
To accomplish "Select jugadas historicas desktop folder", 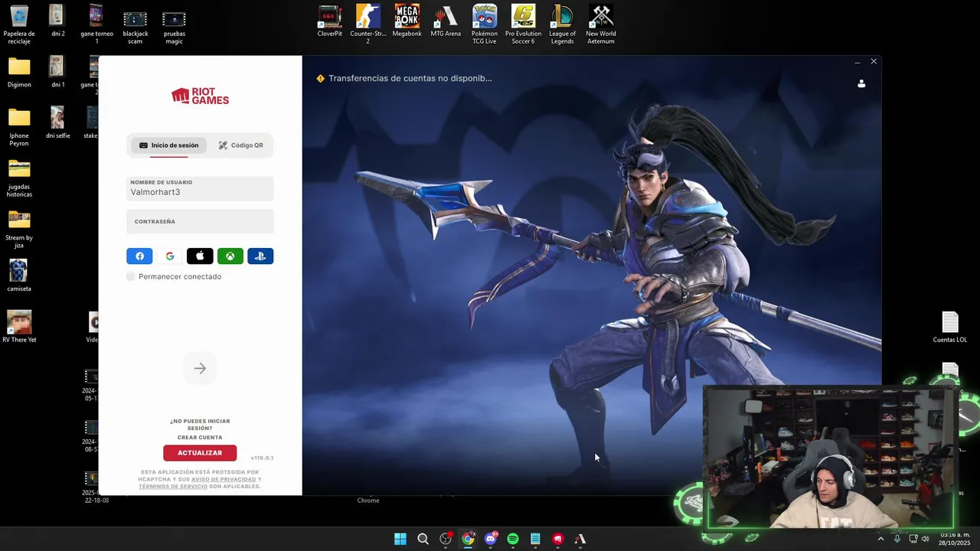I will tap(19, 178).
